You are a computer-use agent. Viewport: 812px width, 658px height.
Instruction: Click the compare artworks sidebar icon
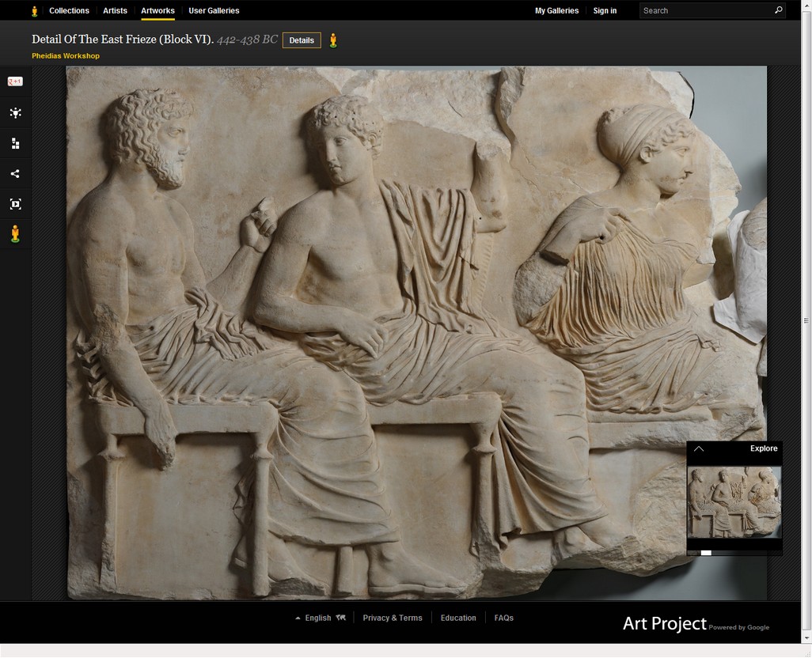(x=16, y=144)
